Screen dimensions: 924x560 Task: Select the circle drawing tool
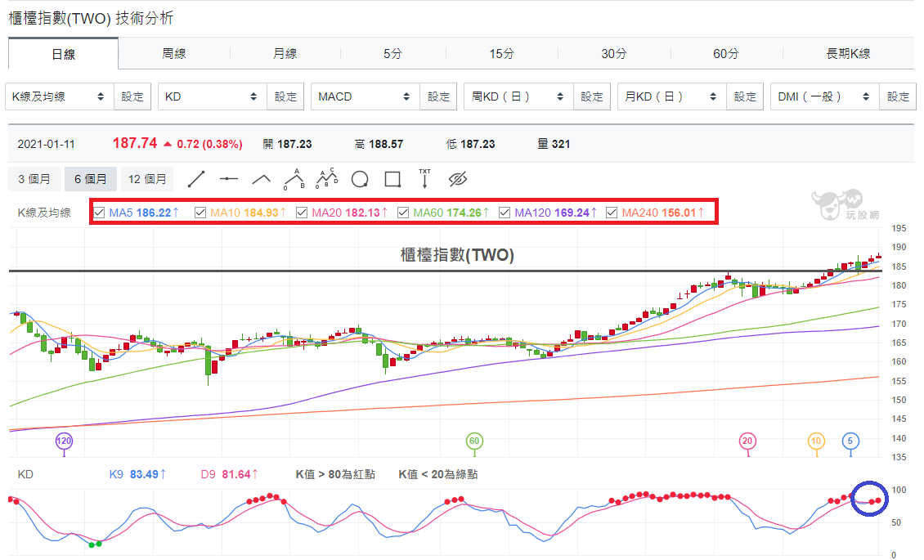click(360, 179)
